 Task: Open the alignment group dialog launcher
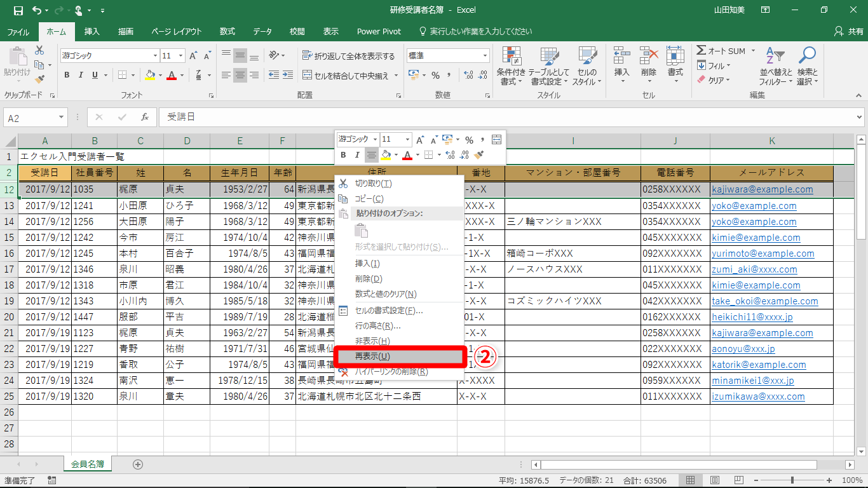(x=398, y=95)
